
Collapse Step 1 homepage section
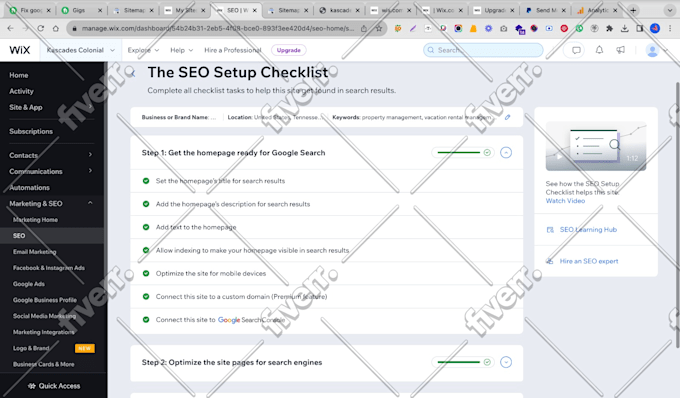point(506,153)
